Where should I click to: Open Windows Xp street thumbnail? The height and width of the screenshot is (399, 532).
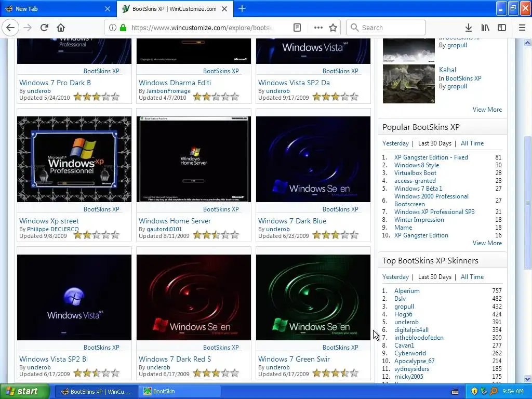point(74,159)
